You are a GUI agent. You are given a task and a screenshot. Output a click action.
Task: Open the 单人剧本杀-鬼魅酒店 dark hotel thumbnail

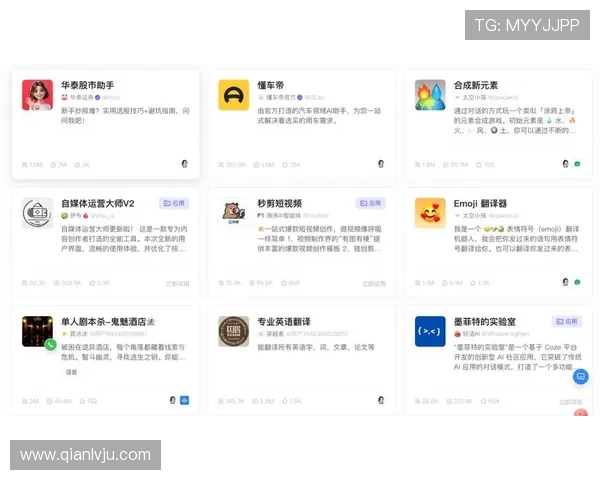point(37,331)
